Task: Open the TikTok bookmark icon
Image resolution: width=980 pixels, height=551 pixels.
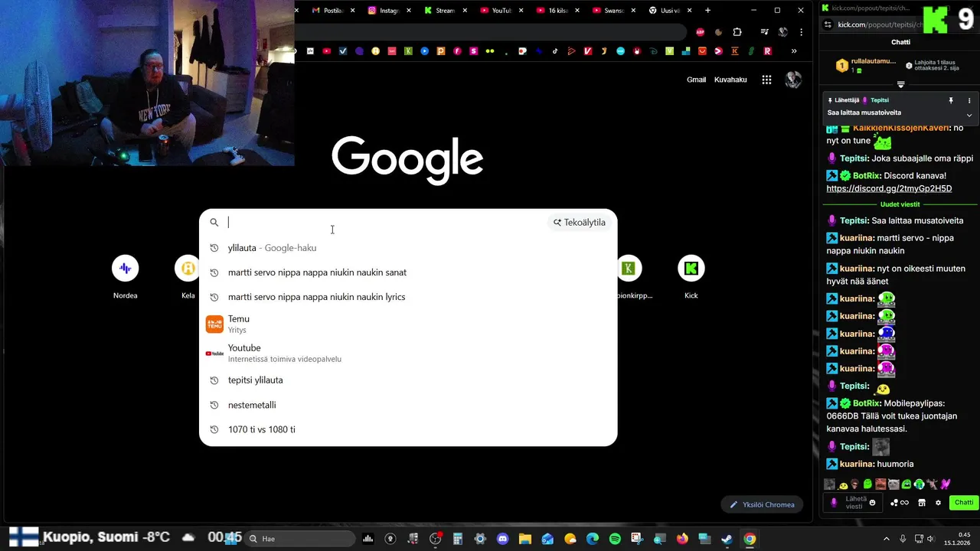Action: pyautogui.click(x=555, y=51)
